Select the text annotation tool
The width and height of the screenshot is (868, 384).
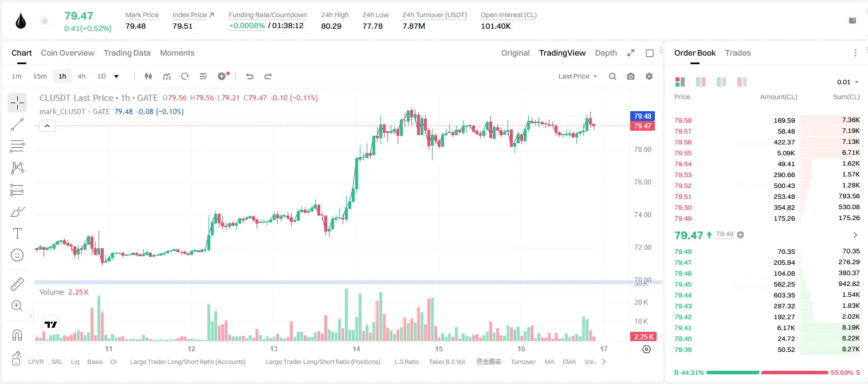(17, 233)
